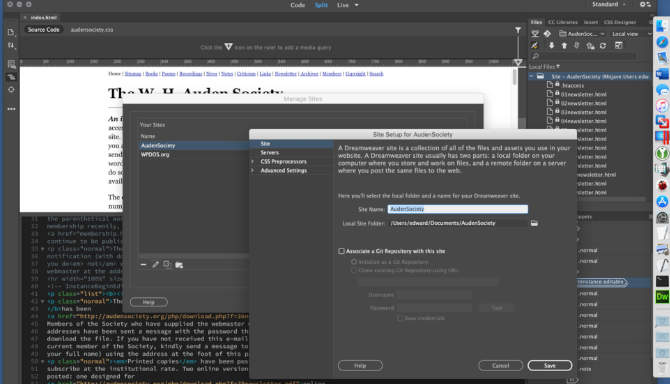Open the Standard workspace dropdown
This screenshot has height=384, width=670.
tap(609, 4)
